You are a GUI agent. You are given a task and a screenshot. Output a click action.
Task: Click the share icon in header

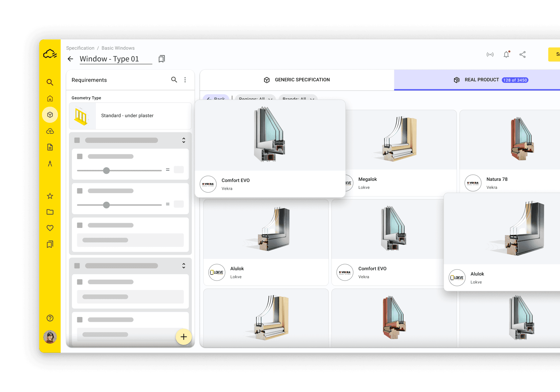point(522,54)
